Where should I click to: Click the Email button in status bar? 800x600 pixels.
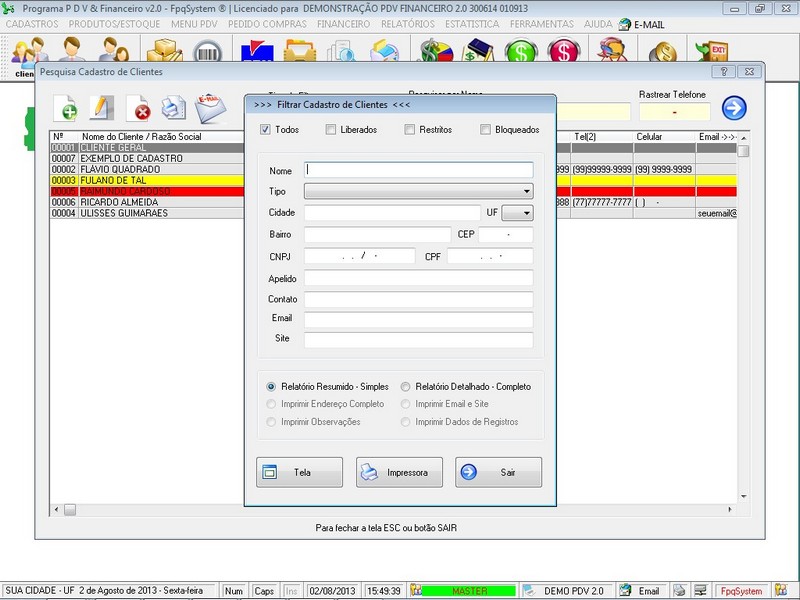pos(641,590)
